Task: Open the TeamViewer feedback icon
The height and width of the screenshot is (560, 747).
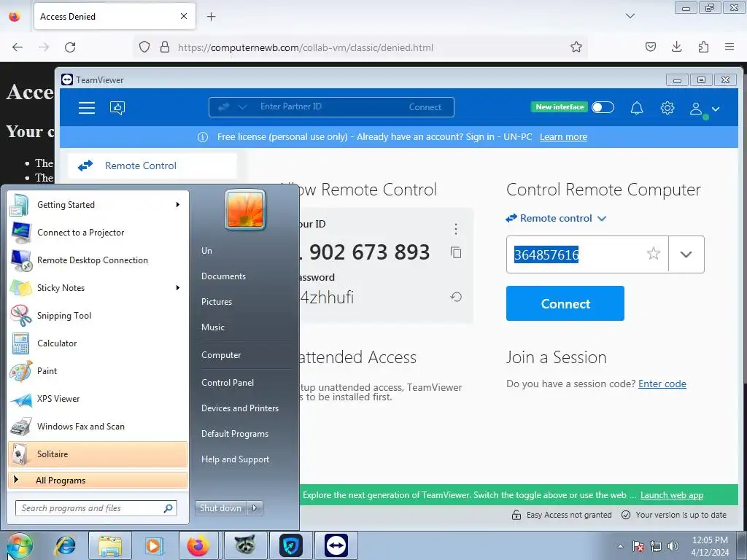Action: 117,108
